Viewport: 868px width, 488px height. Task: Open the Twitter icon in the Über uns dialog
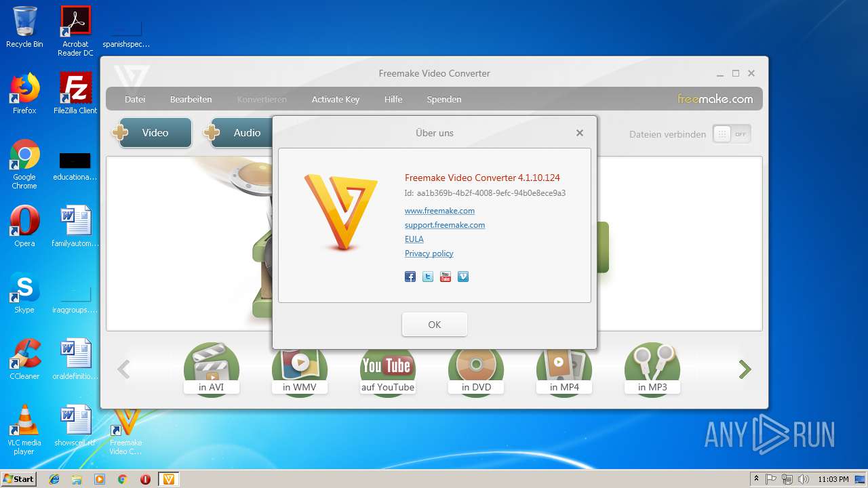(x=428, y=277)
